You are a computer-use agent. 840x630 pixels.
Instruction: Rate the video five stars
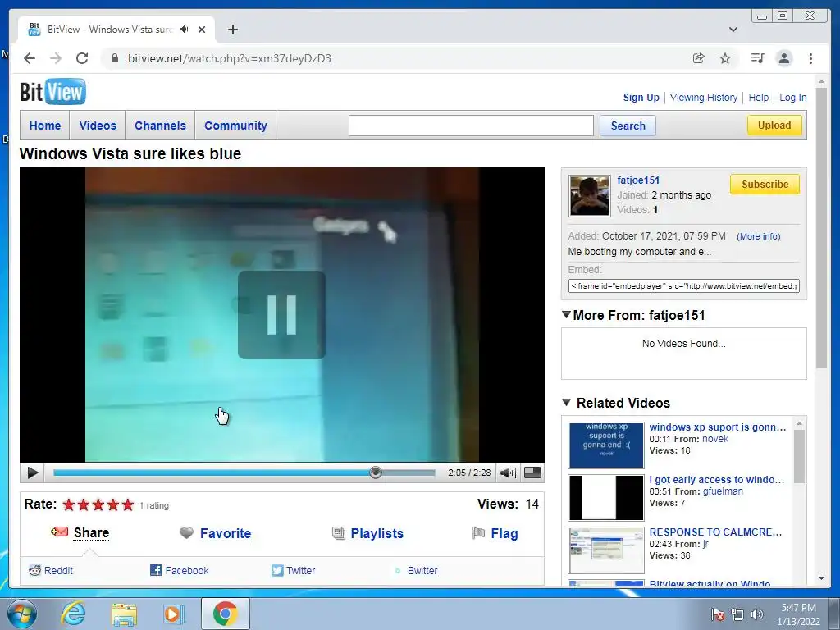[127, 504]
